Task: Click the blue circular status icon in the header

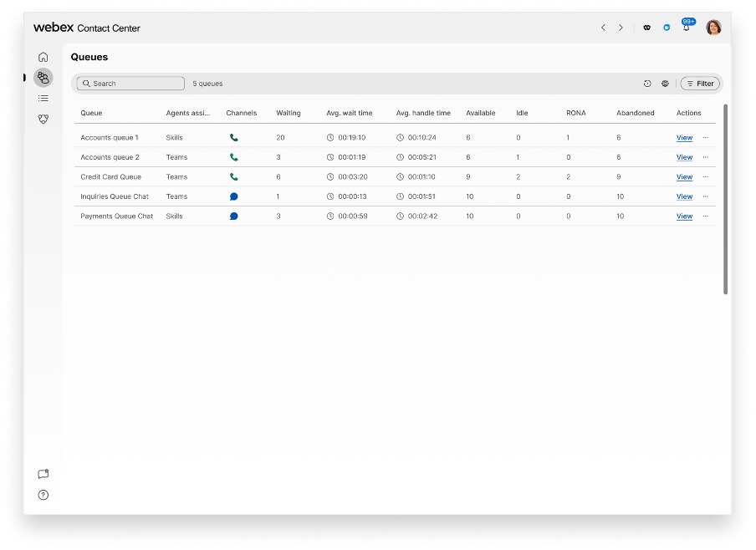Action: [667, 28]
